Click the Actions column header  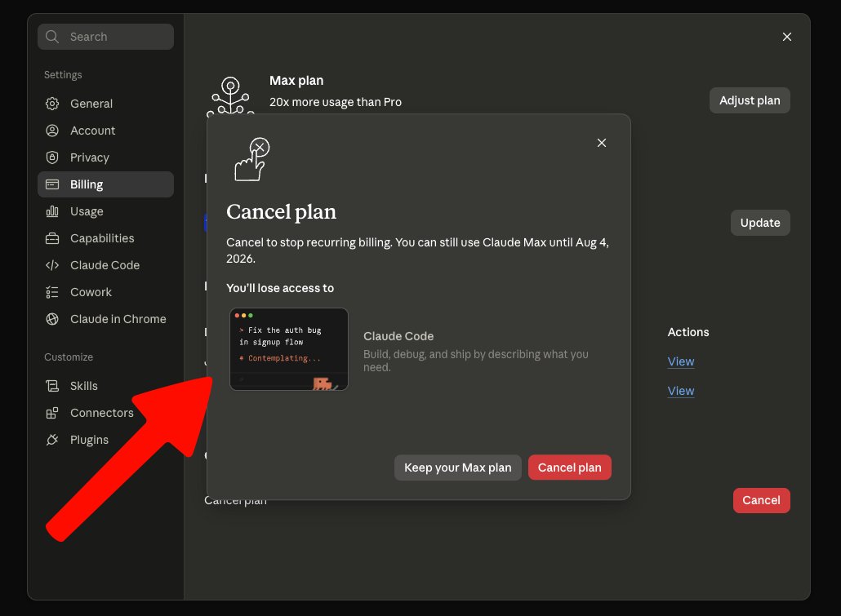click(x=688, y=332)
